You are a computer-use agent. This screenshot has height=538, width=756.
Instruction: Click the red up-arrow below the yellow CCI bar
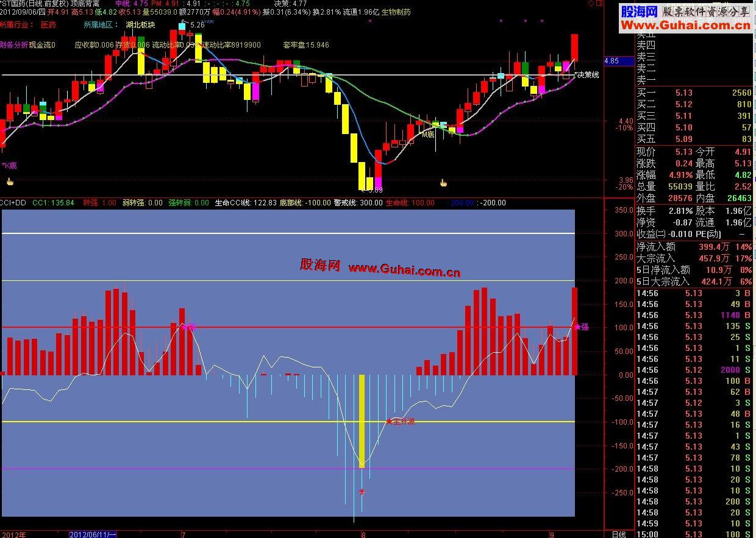coord(362,492)
